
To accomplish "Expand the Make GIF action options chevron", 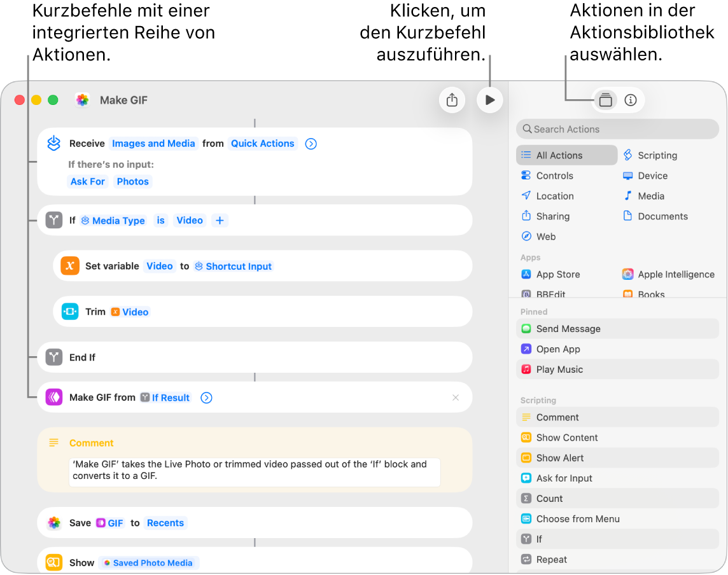I will coord(206,398).
